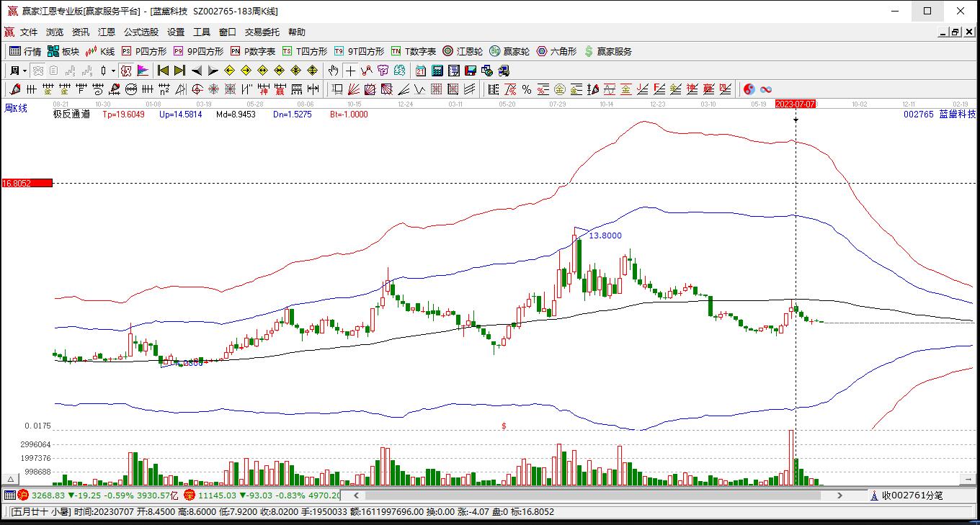Open the 江恩轮 (Gann wheel) tool
This screenshot has height=525, width=980.
462,51
